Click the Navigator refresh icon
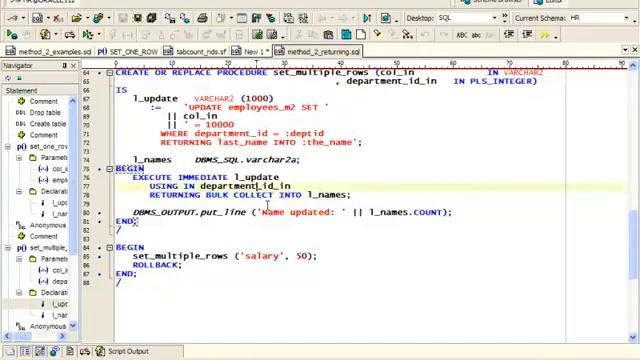 click(x=8, y=78)
